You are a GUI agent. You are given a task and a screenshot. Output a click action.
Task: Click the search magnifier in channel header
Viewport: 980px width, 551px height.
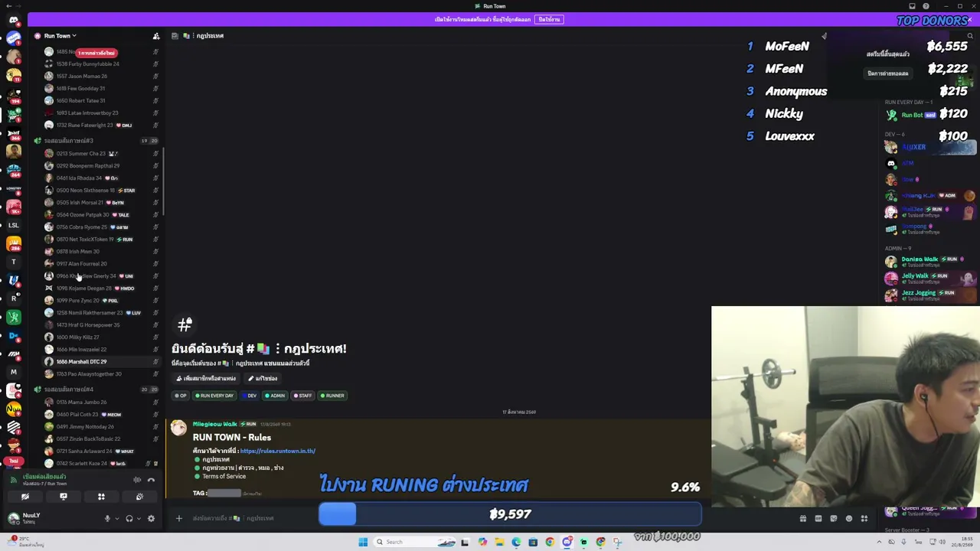click(x=970, y=36)
